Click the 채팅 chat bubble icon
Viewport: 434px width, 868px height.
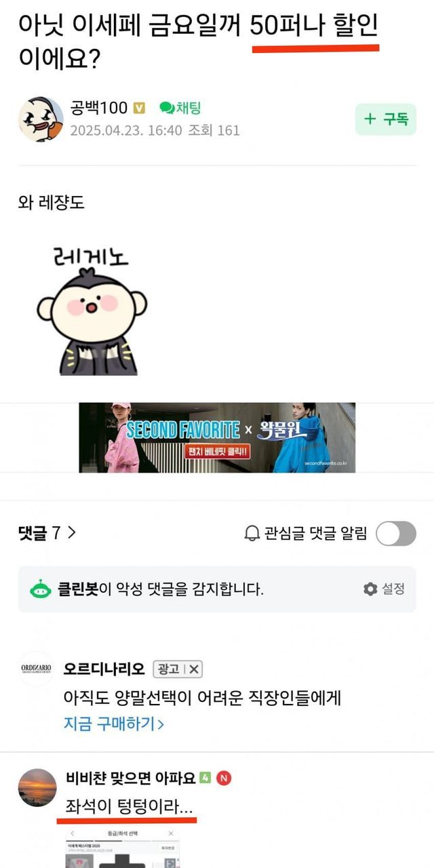pos(167,108)
